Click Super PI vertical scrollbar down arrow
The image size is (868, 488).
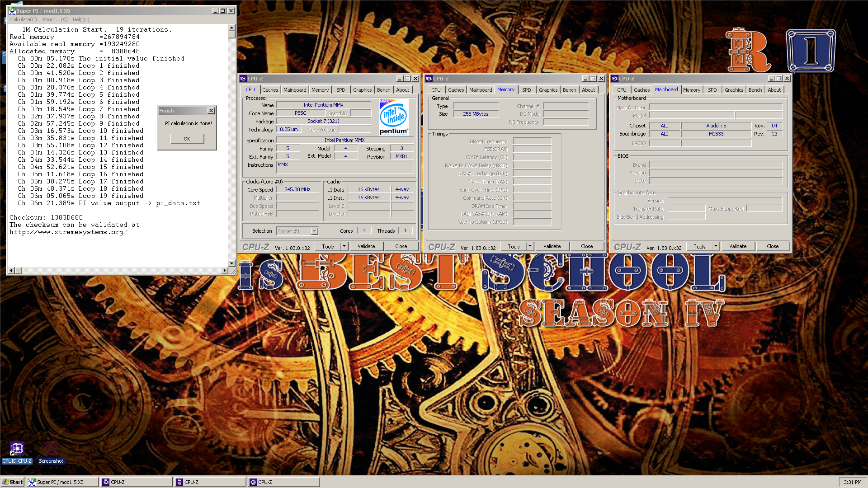point(232,263)
